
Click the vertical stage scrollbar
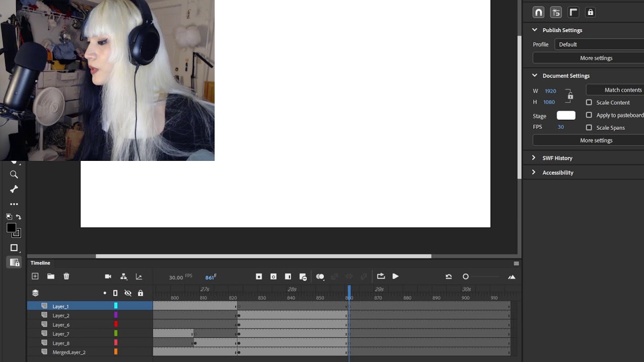click(x=519, y=108)
